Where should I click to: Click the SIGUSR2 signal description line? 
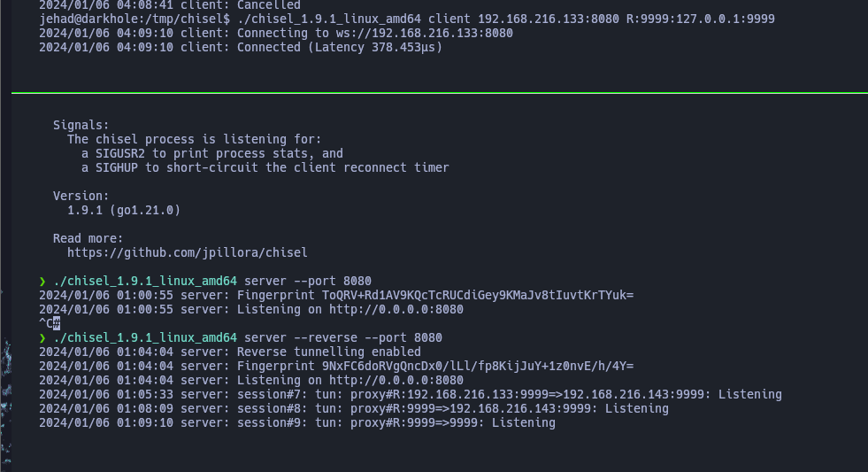(212, 153)
